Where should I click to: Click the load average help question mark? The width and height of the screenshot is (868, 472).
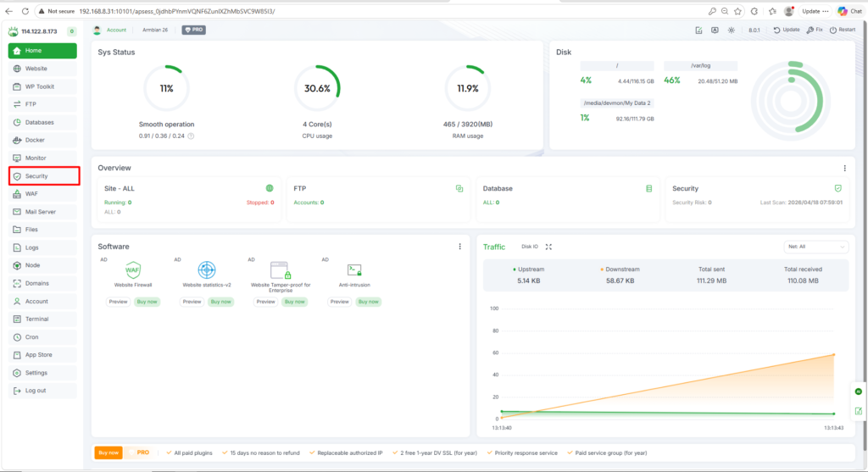point(191,136)
